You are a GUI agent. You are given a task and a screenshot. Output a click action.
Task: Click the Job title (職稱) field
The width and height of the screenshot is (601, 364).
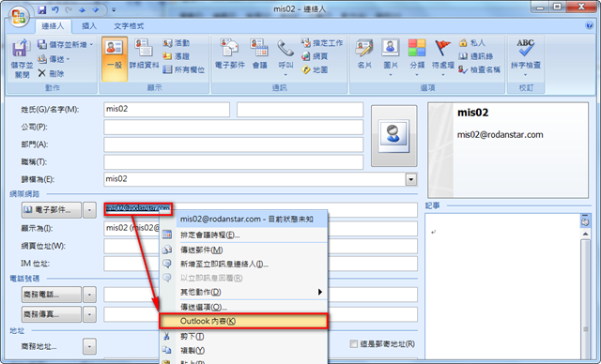click(x=233, y=162)
